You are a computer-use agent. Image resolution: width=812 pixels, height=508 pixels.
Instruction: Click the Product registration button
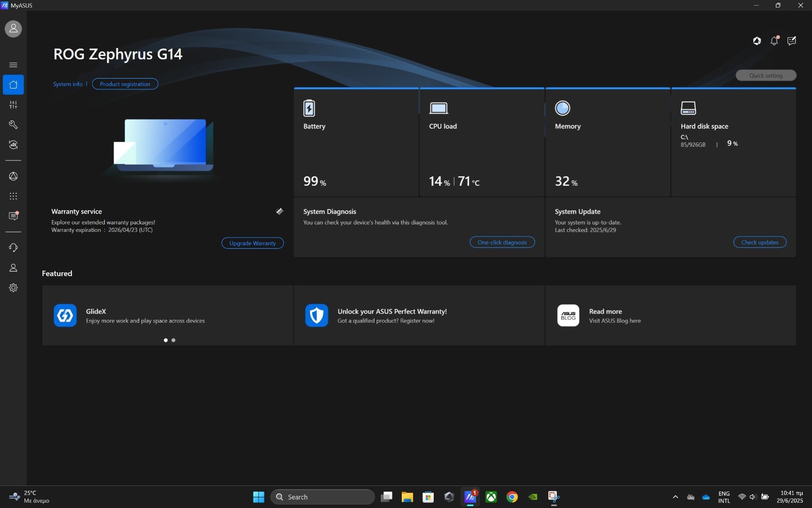(125, 84)
